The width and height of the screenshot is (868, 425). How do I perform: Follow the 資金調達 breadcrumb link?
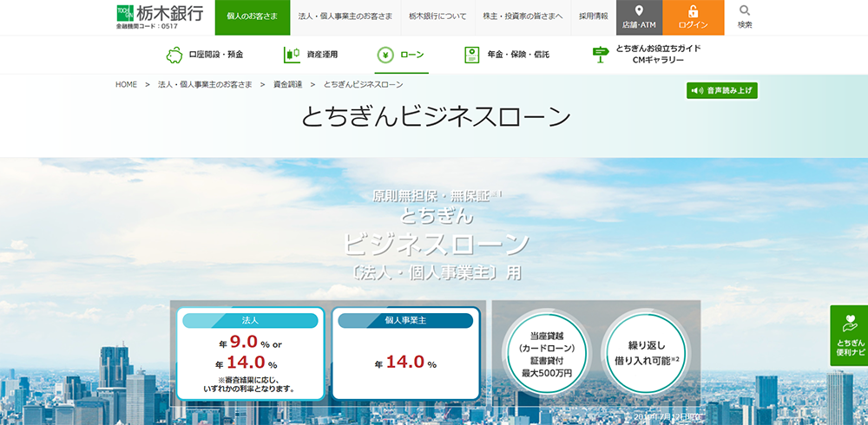(287, 84)
